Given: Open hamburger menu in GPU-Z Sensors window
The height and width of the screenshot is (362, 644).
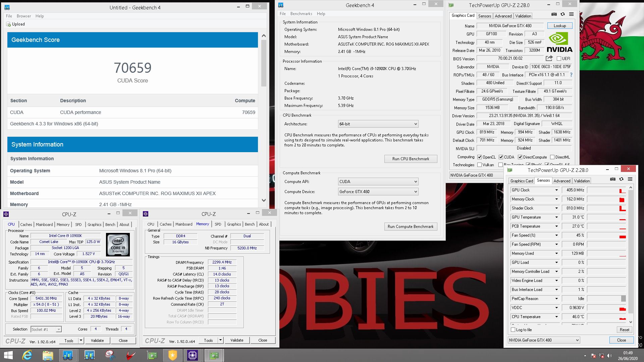Looking at the screenshot, I should point(630,179).
